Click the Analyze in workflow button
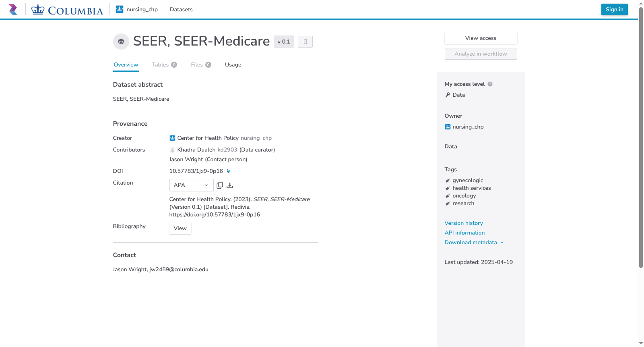 tap(481, 54)
